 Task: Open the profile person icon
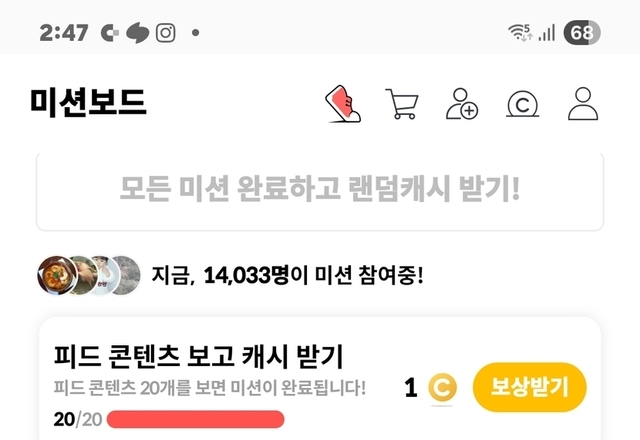(x=583, y=104)
